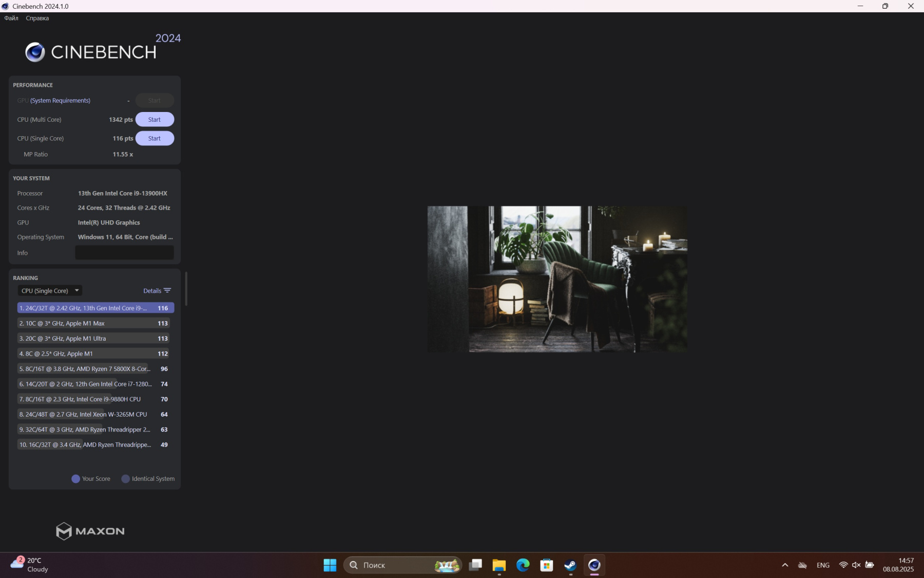
Task: Open the Справка menu
Action: click(37, 18)
